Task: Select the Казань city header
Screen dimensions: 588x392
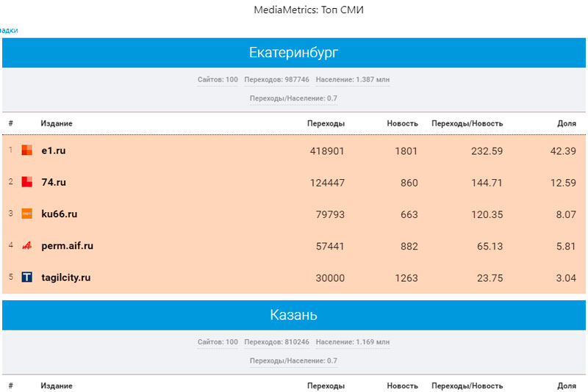Action: pos(293,316)
